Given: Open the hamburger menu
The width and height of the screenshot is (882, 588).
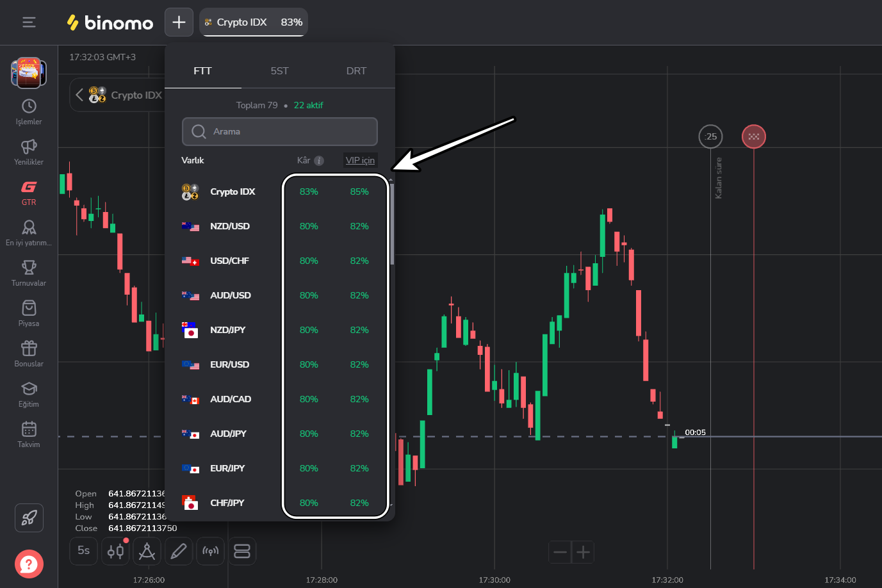Looking at the screenshot, I should click(29, 22).
